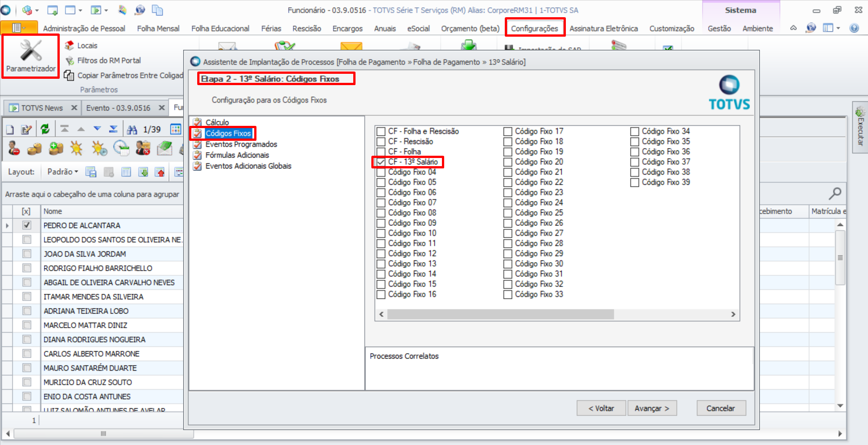868x445 pixels.
Task: Select the LEOPOLDO DOS SANTOS row checkbox
Action: click(x=27, y=239)
